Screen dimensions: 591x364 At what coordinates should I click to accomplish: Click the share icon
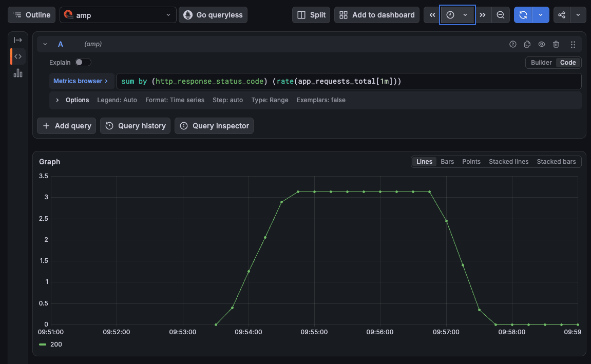[562, 15]
